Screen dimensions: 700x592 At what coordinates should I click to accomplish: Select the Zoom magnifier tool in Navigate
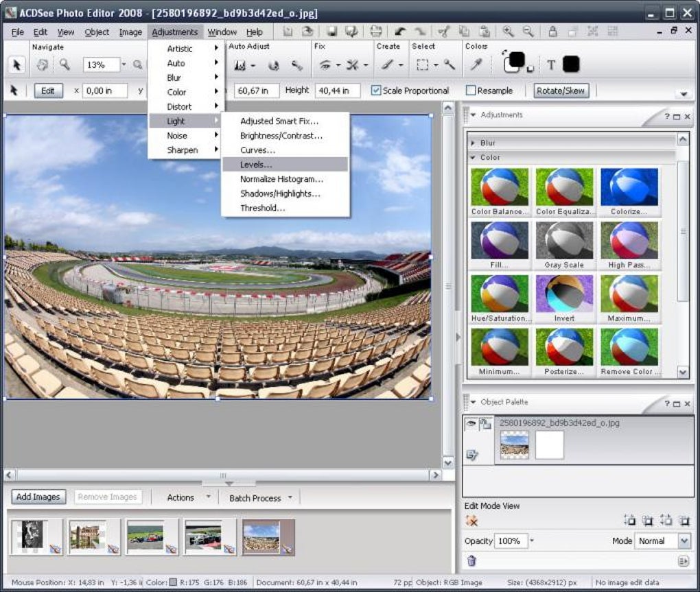click(x=65, y=65)
